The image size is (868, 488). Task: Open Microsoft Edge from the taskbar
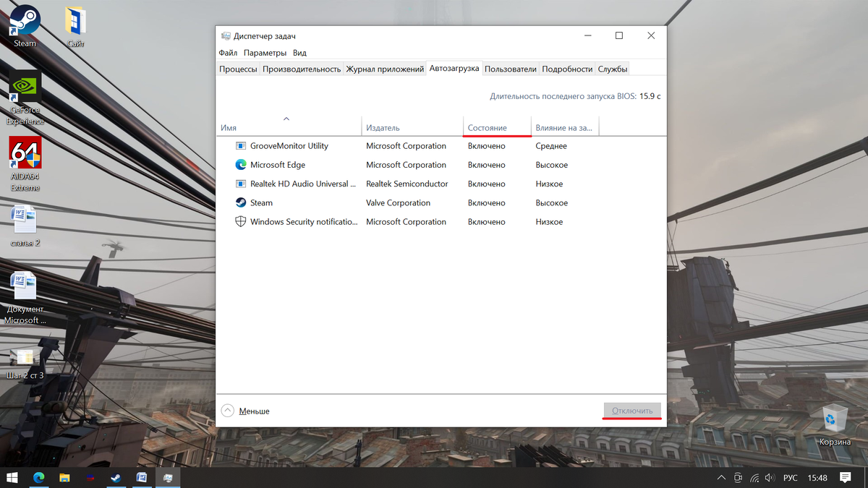click(38, 478)
